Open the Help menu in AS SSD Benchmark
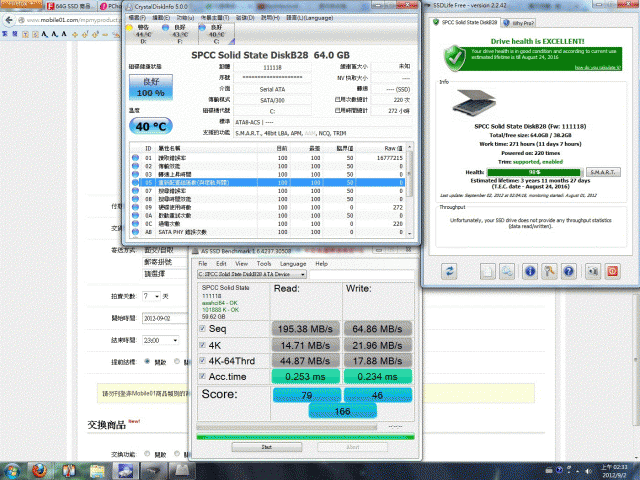Image resolution: width=640 pixels, height=480 pixels. coord(322,264)
